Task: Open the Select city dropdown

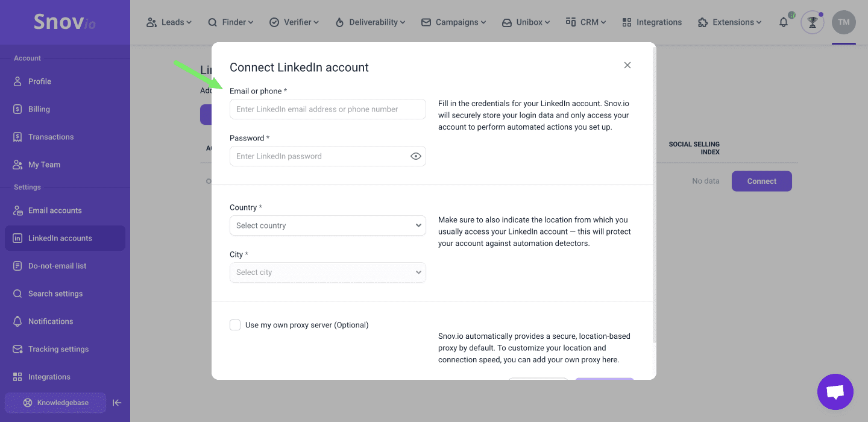Action: pos(327,272)
